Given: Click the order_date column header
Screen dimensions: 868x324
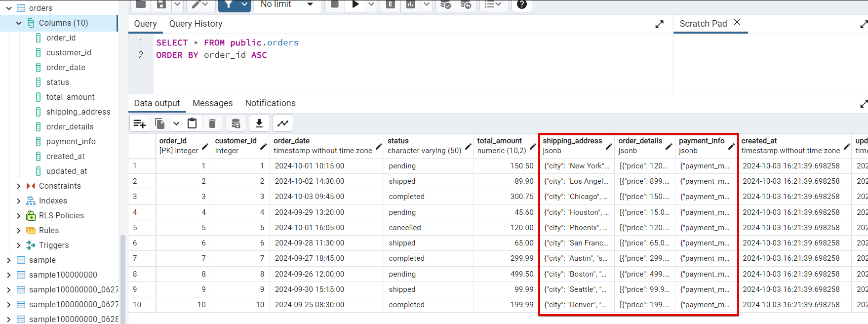Looking at the screenshot, I should [x=327, y=146].
